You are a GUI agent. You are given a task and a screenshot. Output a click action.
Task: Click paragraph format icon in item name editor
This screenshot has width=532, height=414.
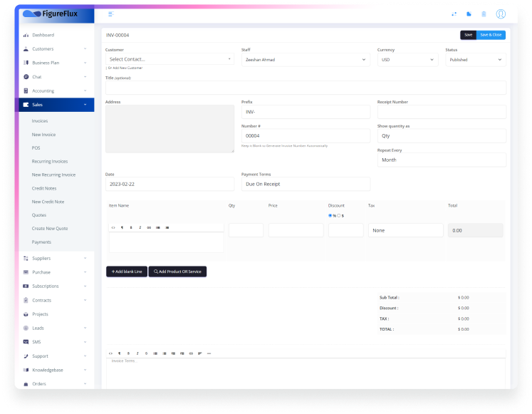click(122, 228)
